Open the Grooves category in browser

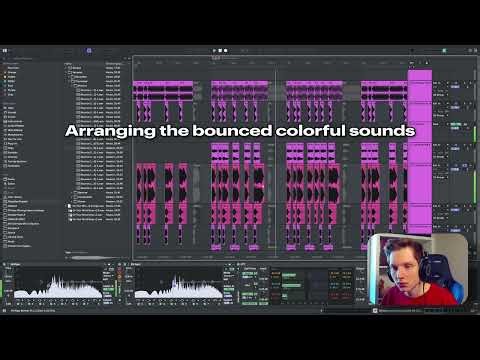tap(11, 157)
